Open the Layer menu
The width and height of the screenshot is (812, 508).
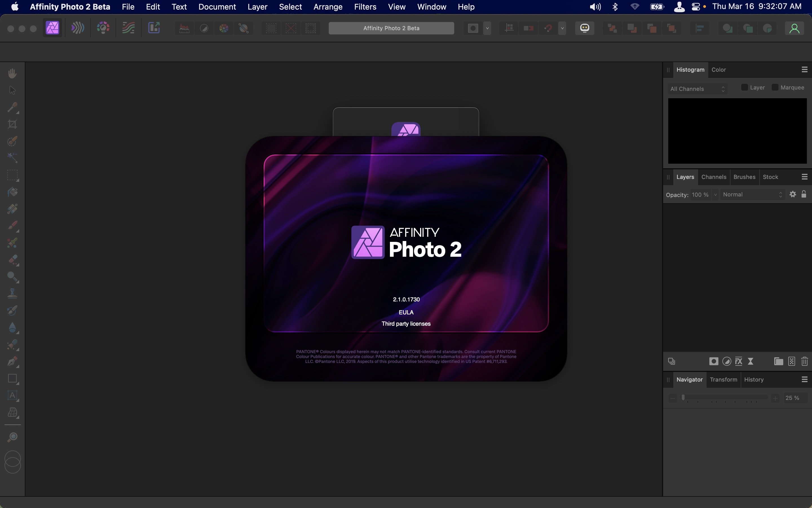click(x=257, y=7)
